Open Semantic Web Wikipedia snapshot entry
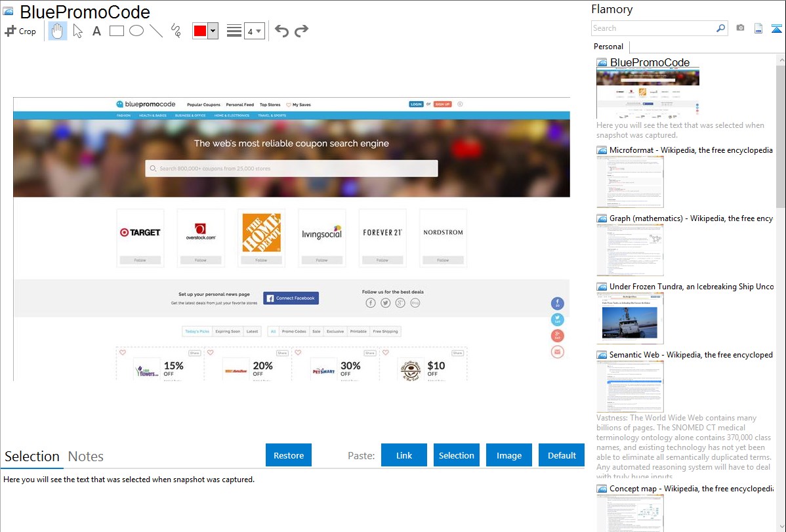This screenshot has height=532, width=786. 691,354
